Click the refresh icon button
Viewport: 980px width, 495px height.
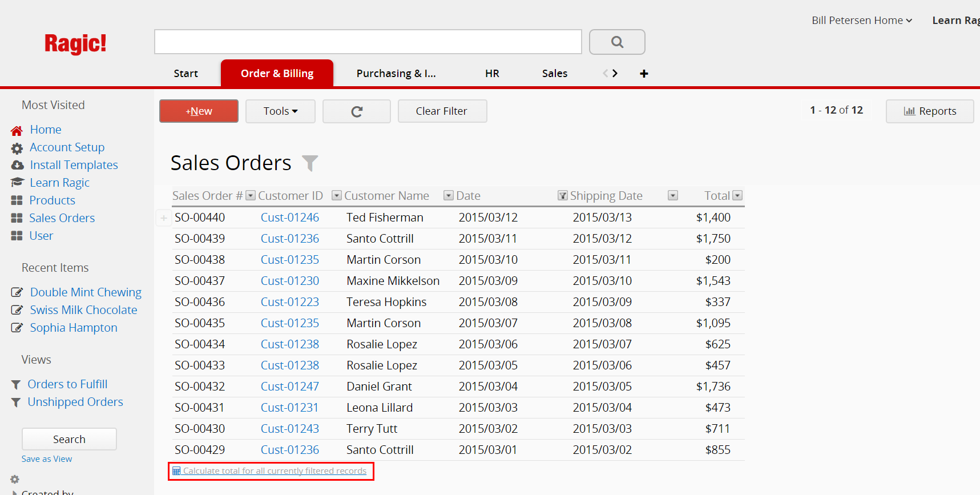pos(357,111)
